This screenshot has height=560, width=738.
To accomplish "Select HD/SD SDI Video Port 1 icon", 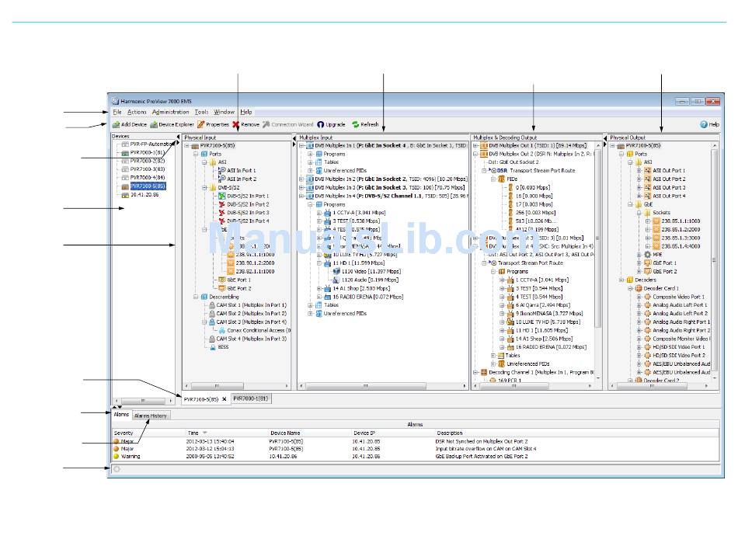I will tap(648, 347).
